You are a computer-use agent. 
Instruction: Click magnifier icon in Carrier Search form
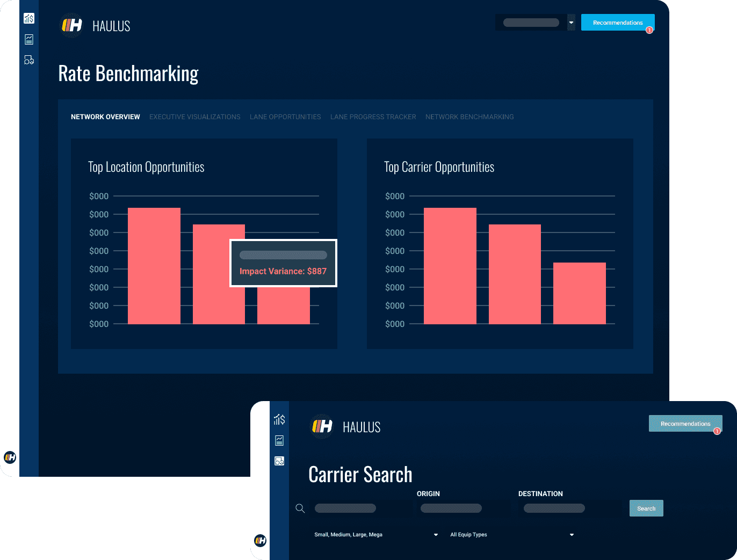click(300, 508)
